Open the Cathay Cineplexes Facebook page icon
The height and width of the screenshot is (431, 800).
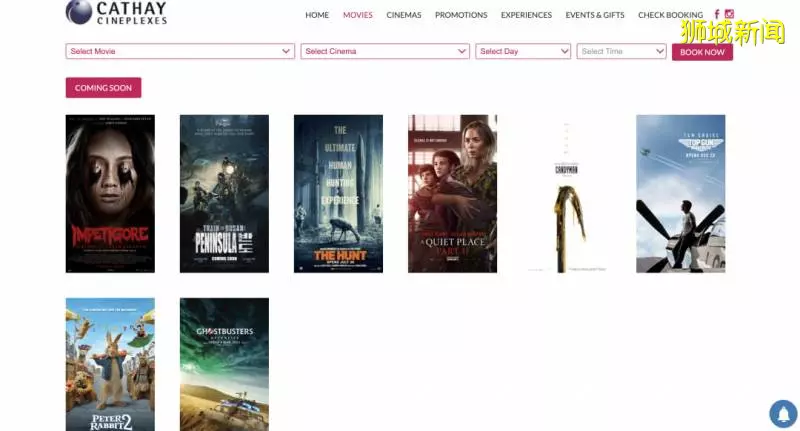coord(716,14)
